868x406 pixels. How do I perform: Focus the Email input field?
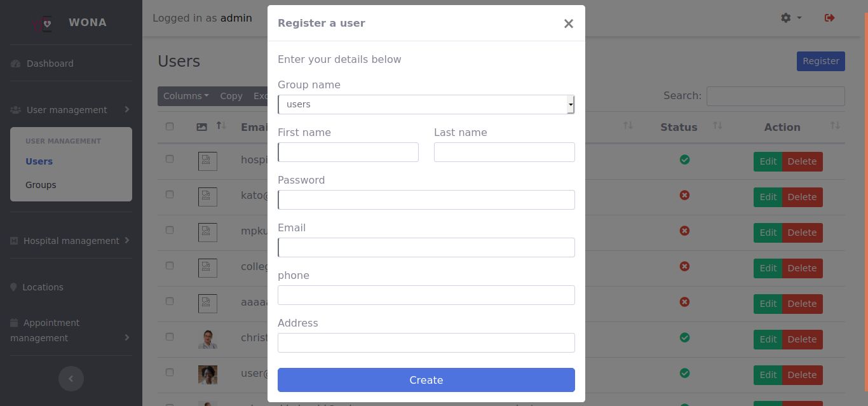[x=426, y=247]
